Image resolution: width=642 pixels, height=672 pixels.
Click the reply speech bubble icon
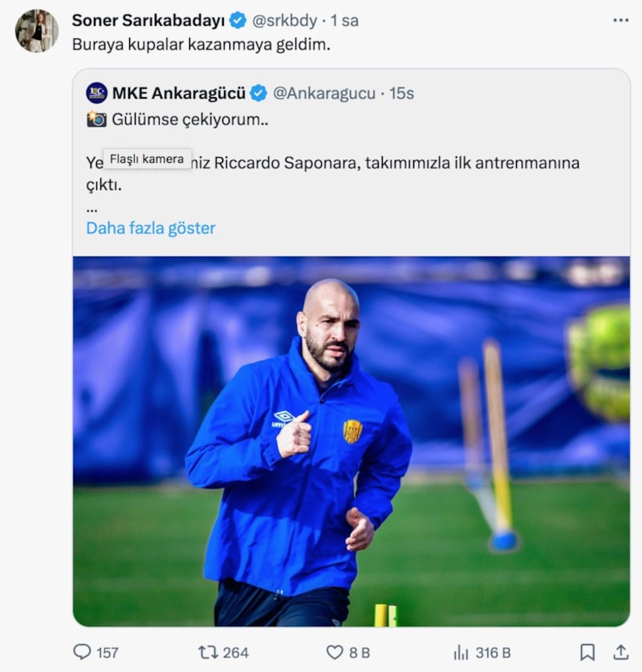(82, 652)
